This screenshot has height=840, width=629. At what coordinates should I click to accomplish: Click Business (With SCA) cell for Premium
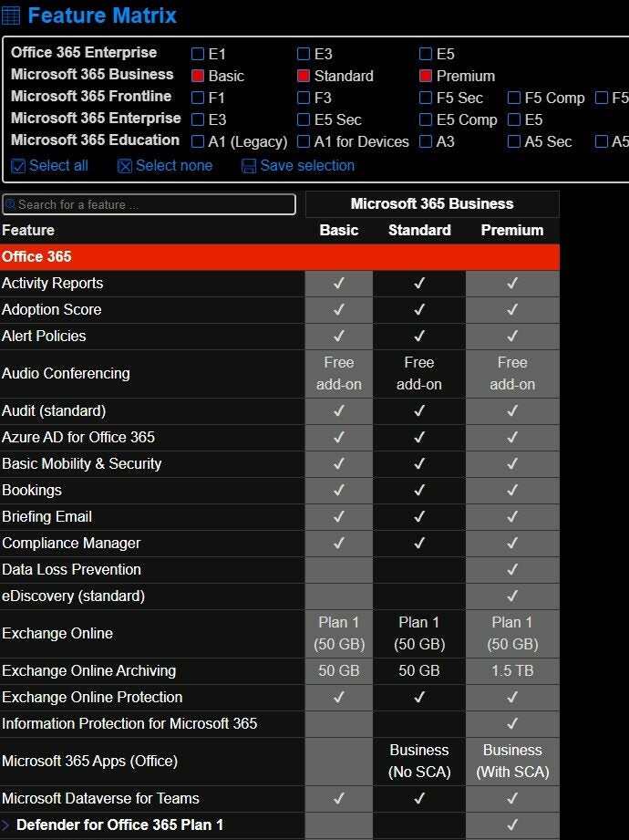[x=512, y=761]
